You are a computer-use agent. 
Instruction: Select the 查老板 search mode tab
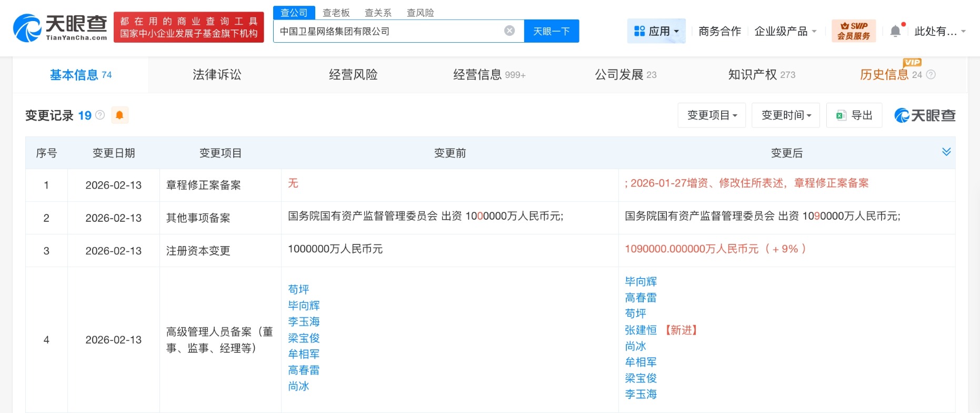pyautogui.click(x=336, y=13)
